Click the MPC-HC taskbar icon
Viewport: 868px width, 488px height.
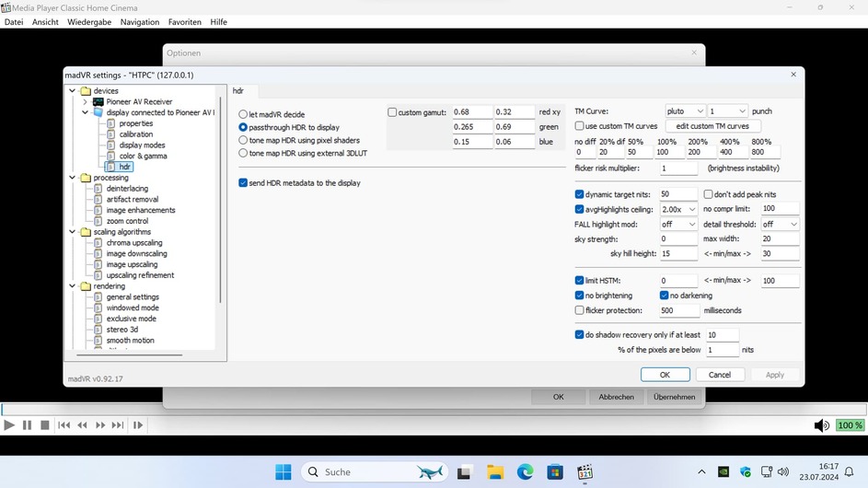(584, 472)
